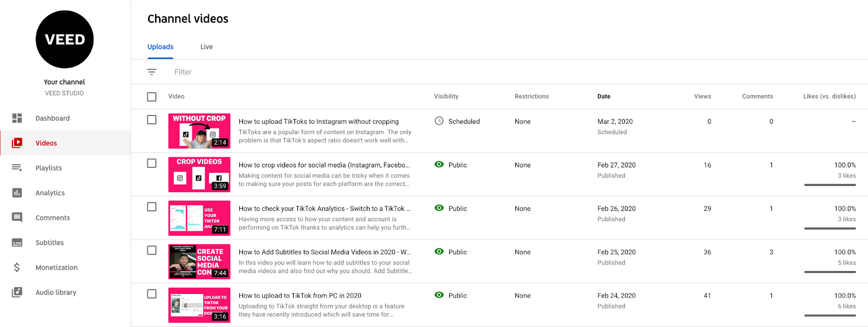The image size is (868, 327).
Task: Click the filter lines icon
Action: [x=152, y=72]
